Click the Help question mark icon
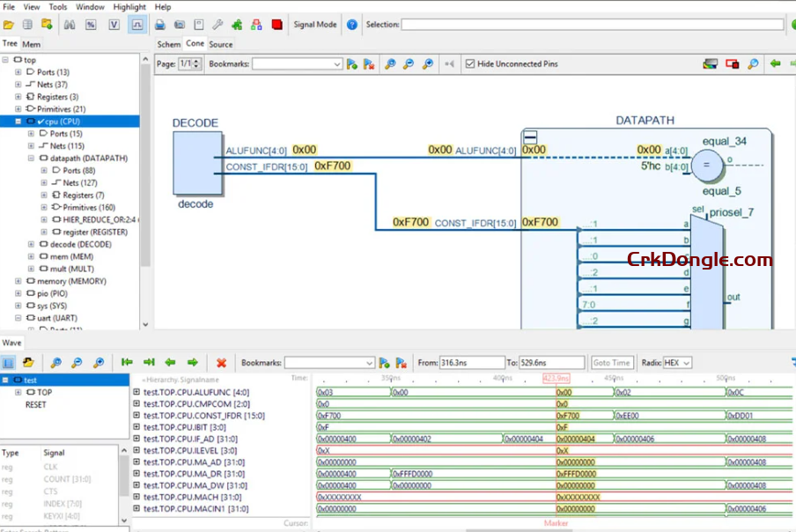This screenshot has height=532, width=796. pyautogui.click(x=351, y=25)
